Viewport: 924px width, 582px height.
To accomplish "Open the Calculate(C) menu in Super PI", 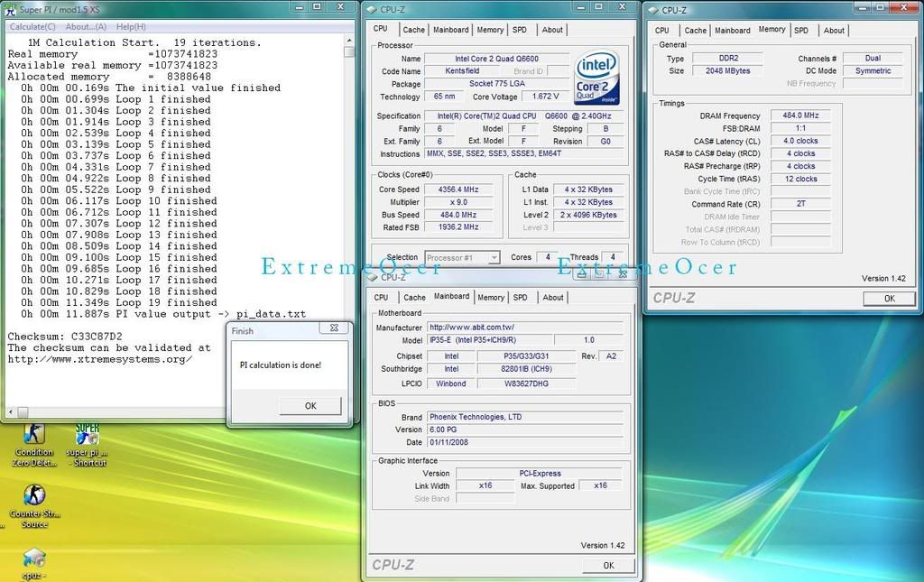I will (32, 27).
